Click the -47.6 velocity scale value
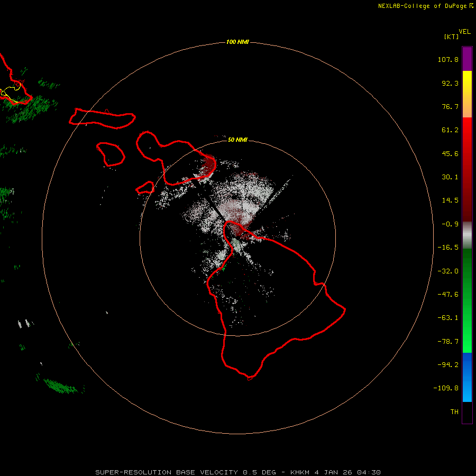 pos(448,295)
